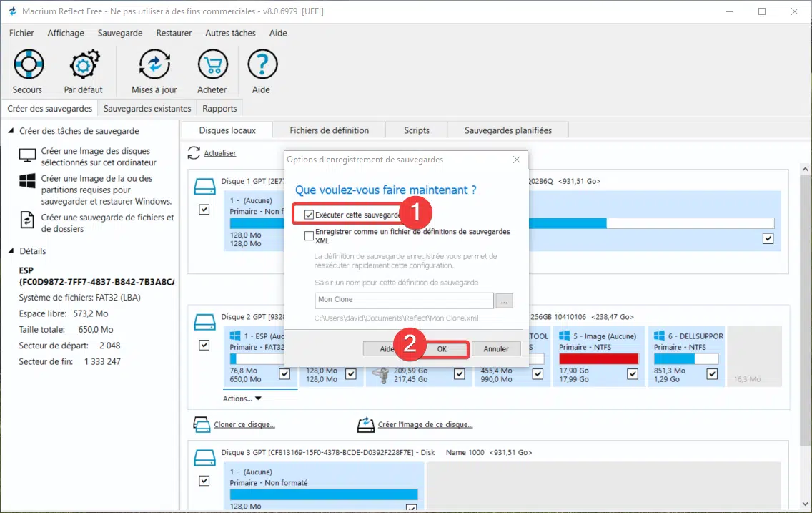Switch to Sauvegardes existantes tab
Screen dimensions: 812x513
[x=147, y=108]
